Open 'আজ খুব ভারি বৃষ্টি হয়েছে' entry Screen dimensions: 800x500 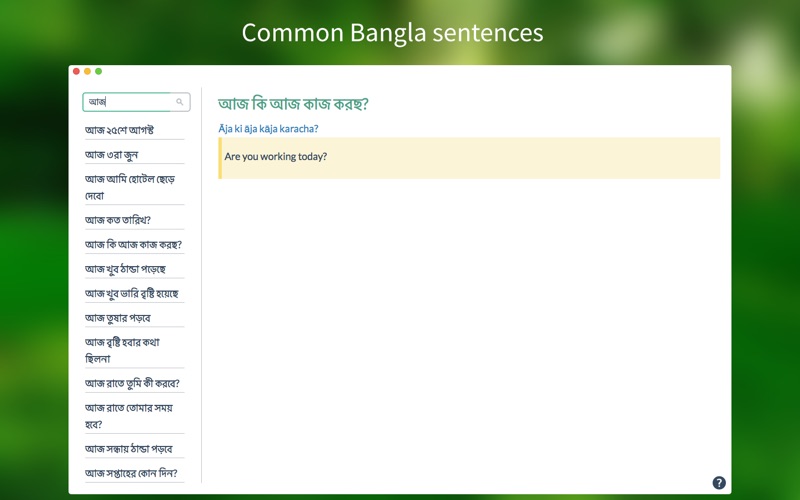131,293
